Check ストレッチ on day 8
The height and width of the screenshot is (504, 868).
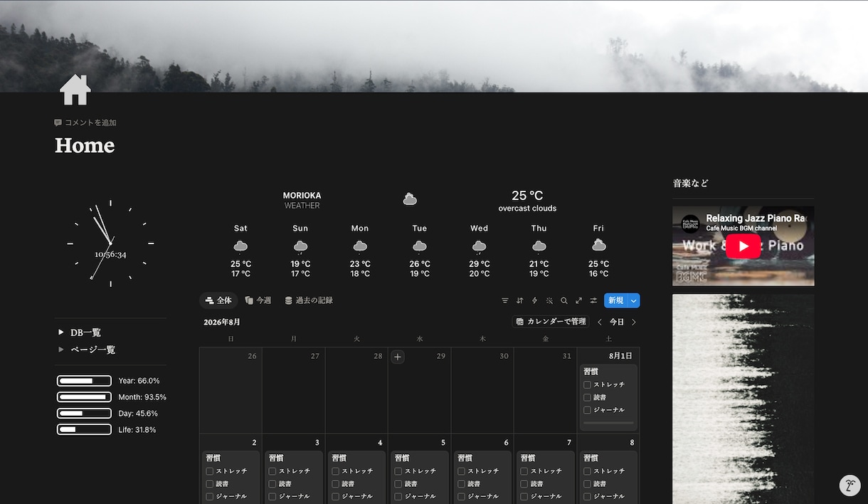[x=588, y=471]
